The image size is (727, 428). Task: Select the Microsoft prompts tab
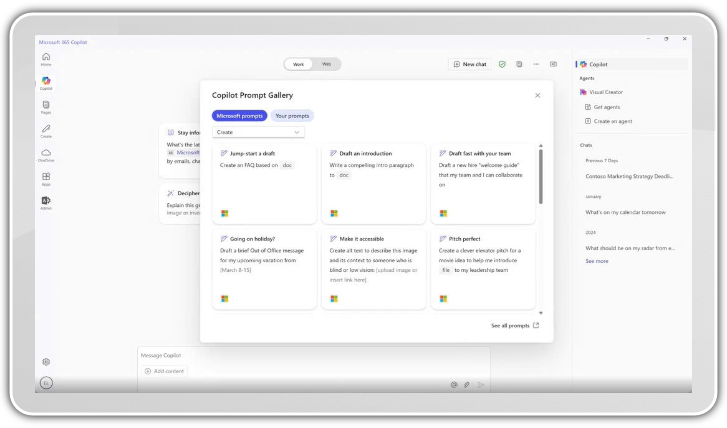[240, 116]
